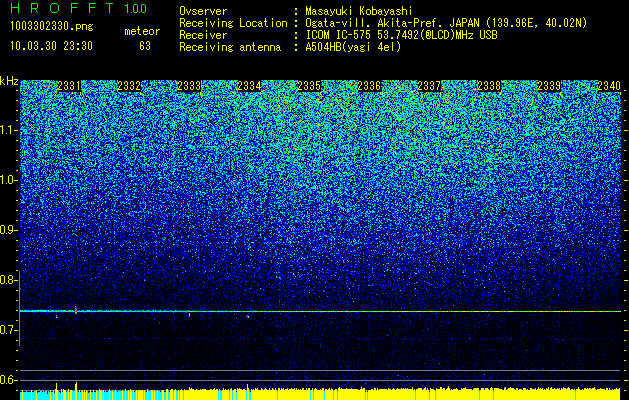The width and height of the screenshot is (629, 400).
Task: Click the 0.6 frequency axis label
Action: tap(7, 380)
